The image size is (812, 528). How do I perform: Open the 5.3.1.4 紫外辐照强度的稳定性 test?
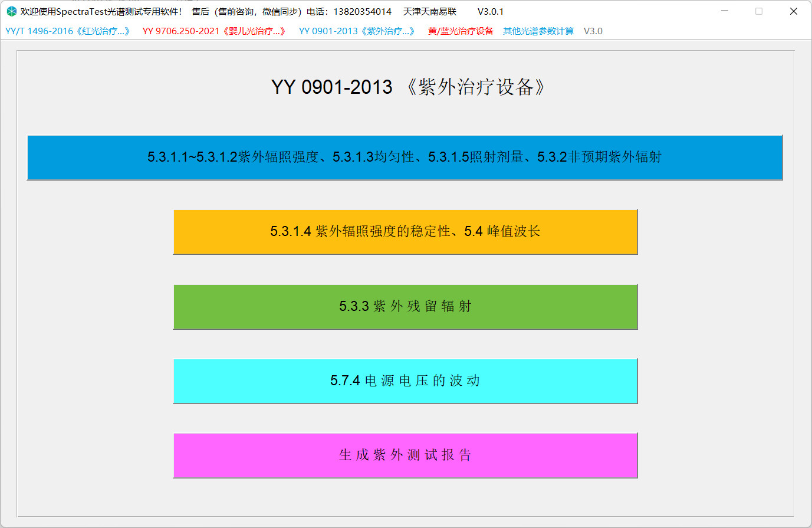(405, 232)
